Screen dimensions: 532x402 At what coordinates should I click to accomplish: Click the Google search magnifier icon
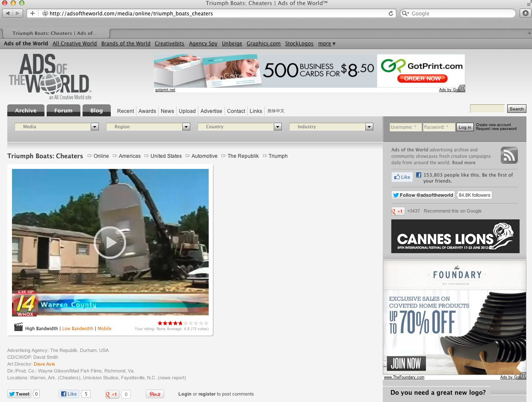pos(406,13)
